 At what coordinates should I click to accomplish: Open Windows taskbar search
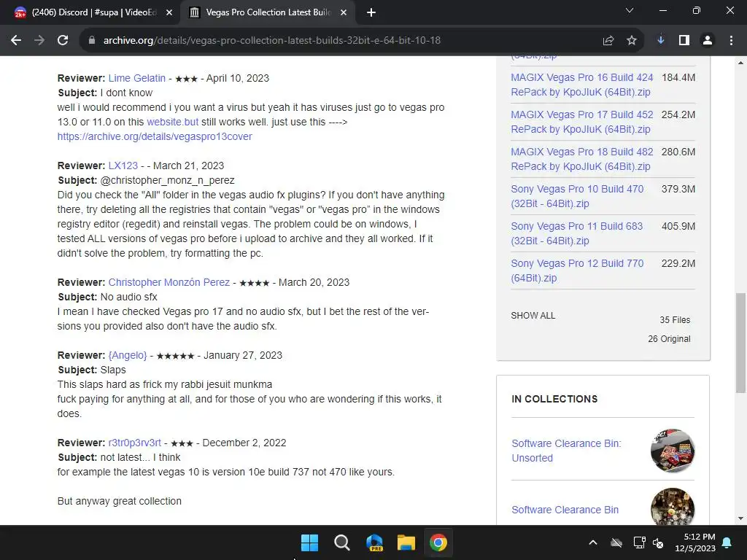341,542
